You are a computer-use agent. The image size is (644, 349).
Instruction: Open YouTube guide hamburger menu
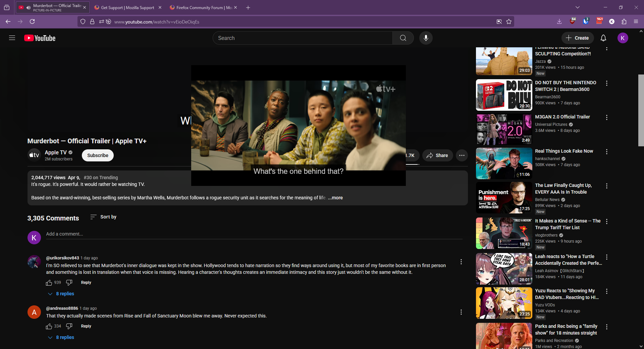pos(12,38)
